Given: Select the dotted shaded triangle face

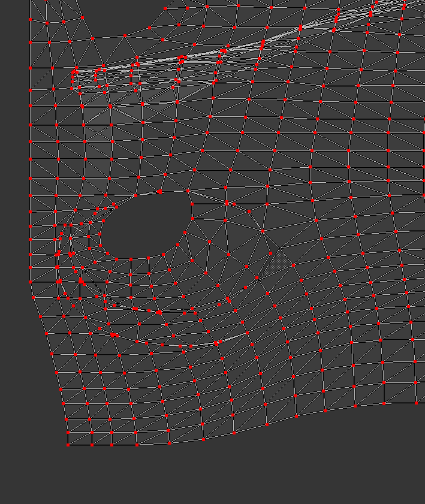Looking at the screenshot, I should pos(276,264).
